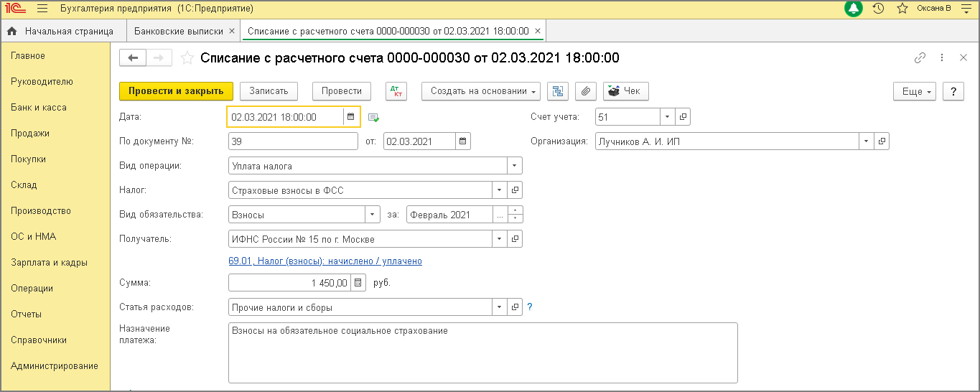The image size is (980, 392).
Task: Add document to favorites with star icon
Action: point(187,58)
